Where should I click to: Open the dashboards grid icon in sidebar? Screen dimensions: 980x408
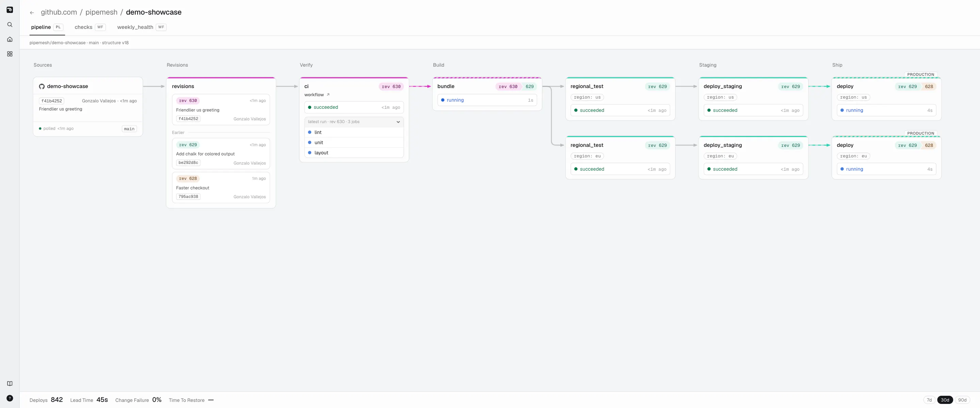tap(10, 54)
